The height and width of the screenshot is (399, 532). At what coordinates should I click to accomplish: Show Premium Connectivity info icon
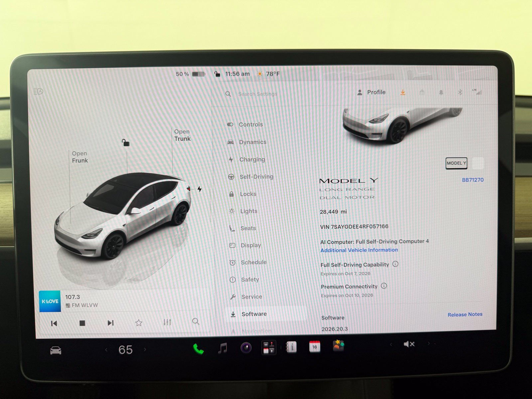pyautogui.click(x=384, y=286)
